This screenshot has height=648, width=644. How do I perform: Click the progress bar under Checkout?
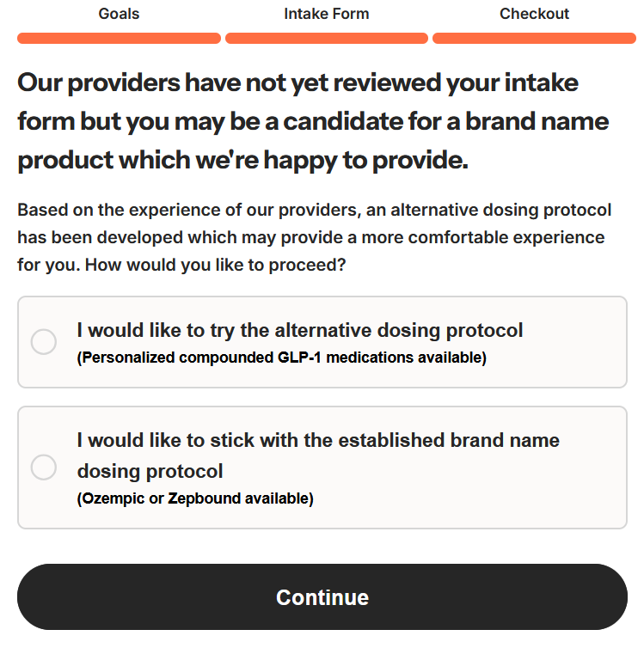(x=534, y=38)
